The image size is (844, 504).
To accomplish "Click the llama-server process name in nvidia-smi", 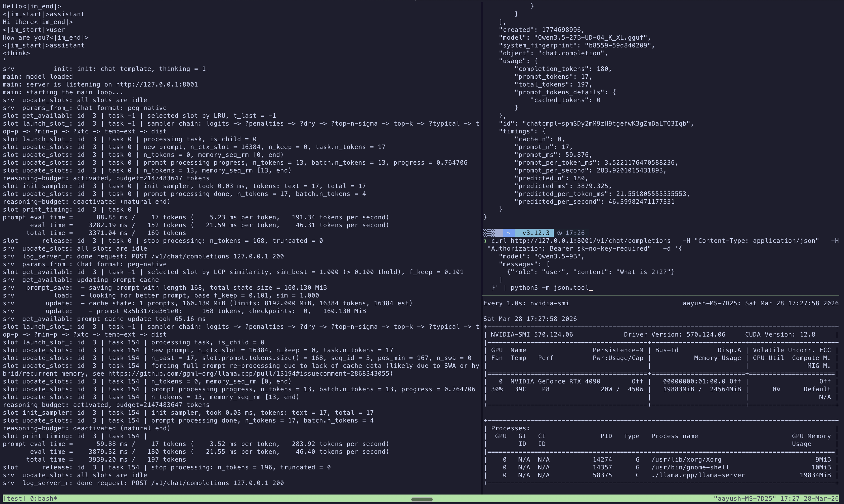I will click(x=698, y=475).
